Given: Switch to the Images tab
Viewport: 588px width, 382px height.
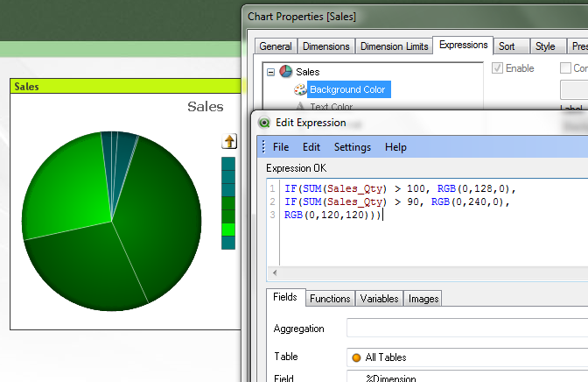Looking at the screenshot, I should 423,299.
